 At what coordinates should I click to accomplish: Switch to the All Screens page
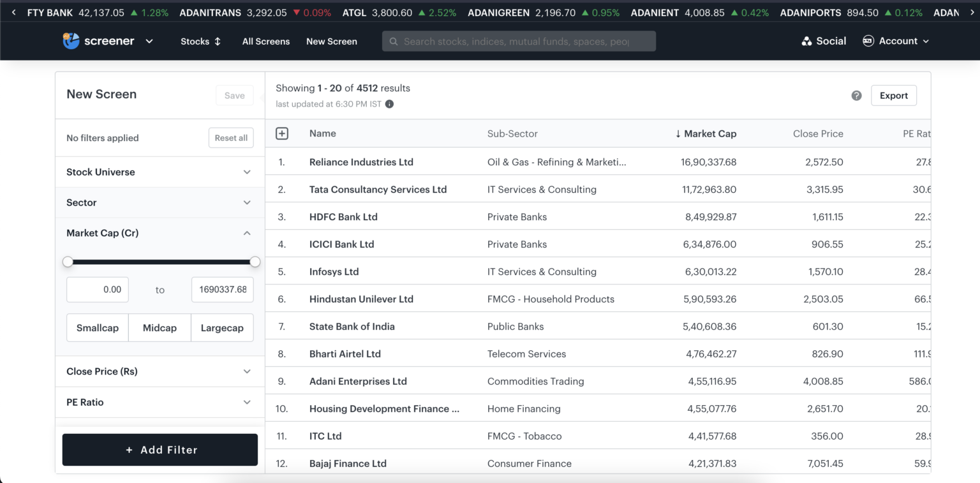pos(265,41)
